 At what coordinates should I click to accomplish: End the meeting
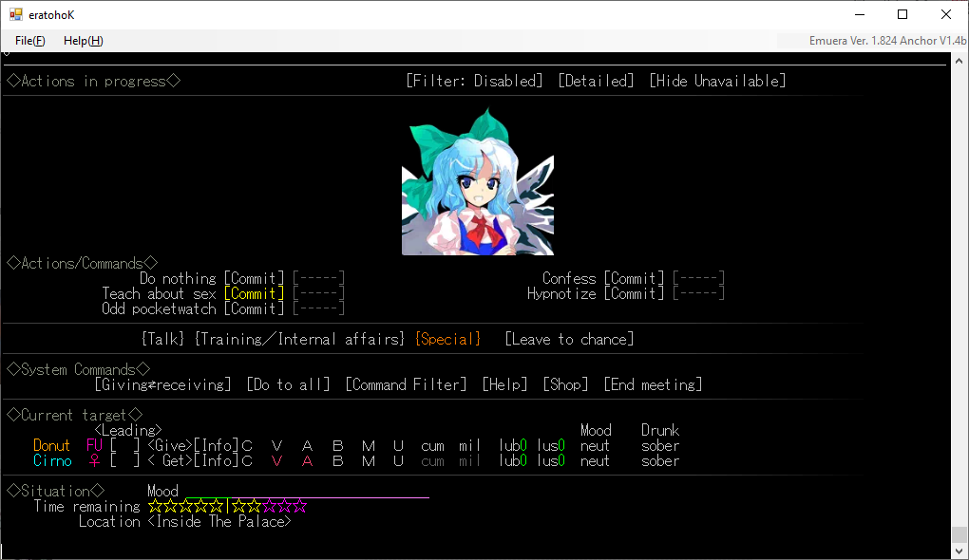pyautogui.click(x=654, y=384)
